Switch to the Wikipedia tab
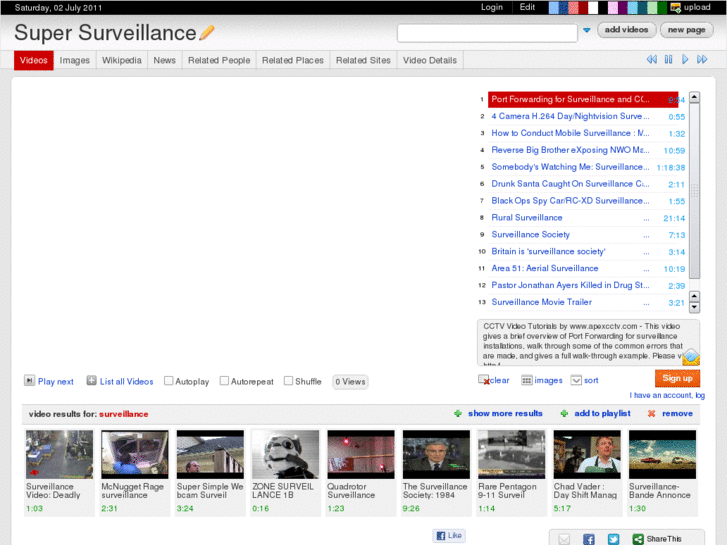This screenshot has height=545, width=727. tap(121, 60)
